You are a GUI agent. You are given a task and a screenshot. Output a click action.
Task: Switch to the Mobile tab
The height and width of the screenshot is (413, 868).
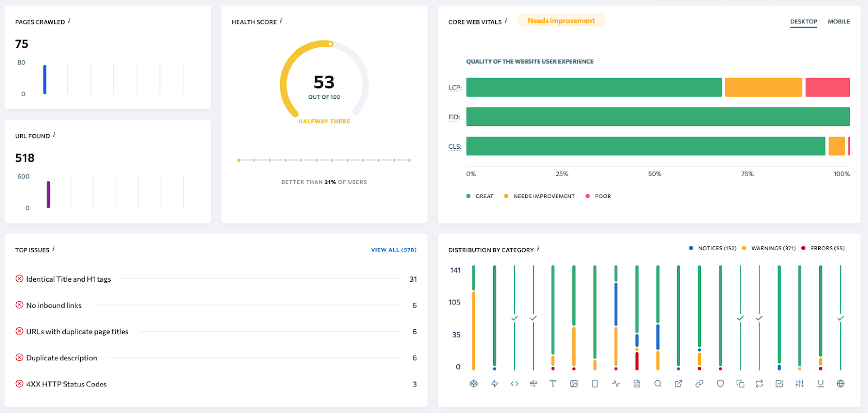click(839, 22)
